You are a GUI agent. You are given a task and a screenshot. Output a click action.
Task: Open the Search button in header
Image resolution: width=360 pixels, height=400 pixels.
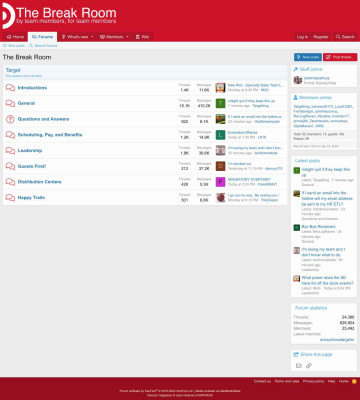345,37
